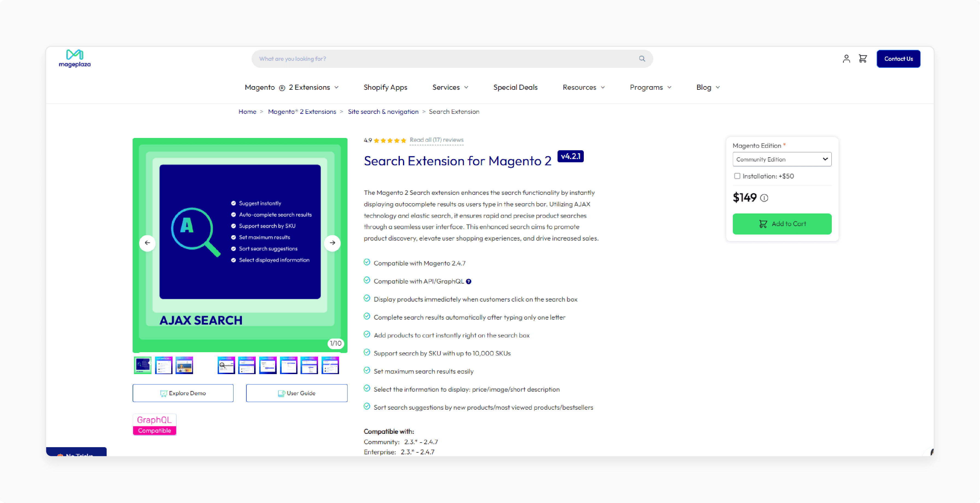Click 'Support search by SKU with up to 10,000 SKUs'
Viewport: 980px width, 503px height.
[442, 354]
